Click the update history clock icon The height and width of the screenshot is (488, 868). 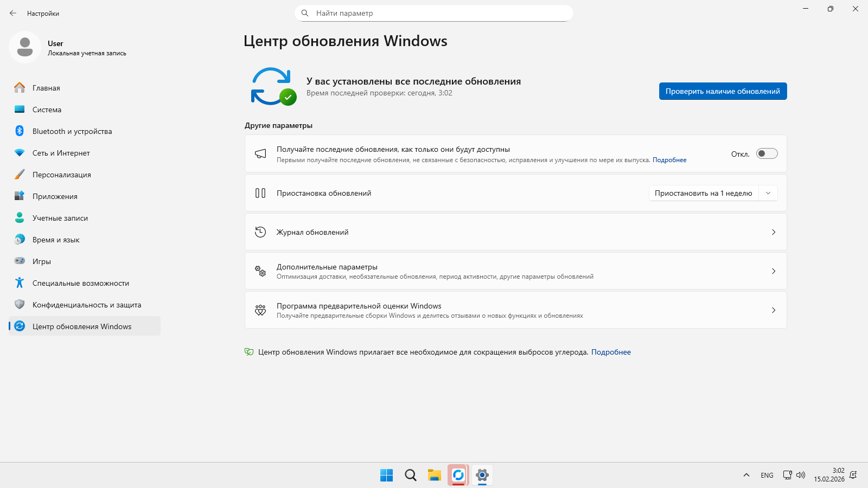[260, 232]
